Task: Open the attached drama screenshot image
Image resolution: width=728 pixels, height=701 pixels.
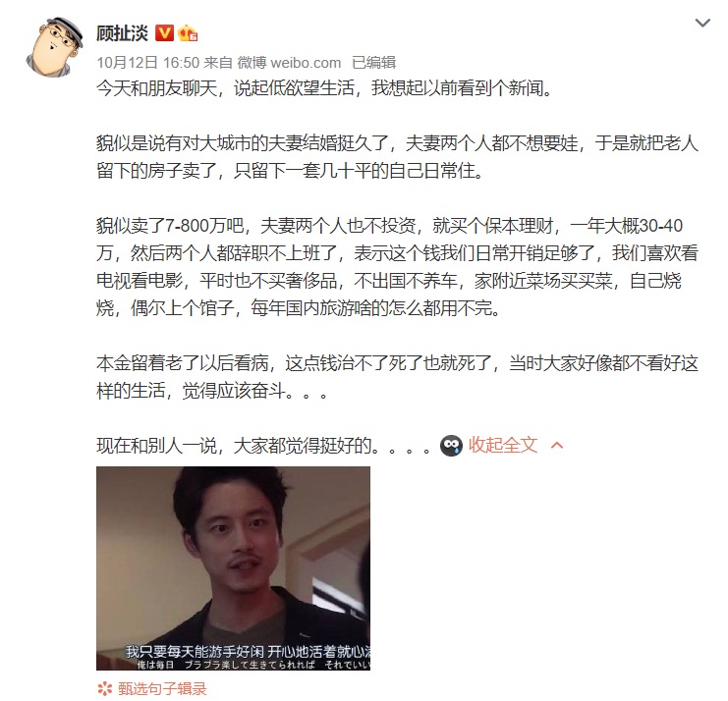Action: tap(233, 568)
